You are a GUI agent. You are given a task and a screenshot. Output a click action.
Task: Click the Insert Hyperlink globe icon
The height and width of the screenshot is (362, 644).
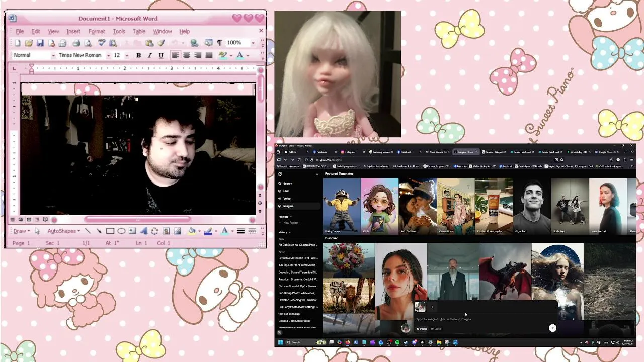click(194, 43)
